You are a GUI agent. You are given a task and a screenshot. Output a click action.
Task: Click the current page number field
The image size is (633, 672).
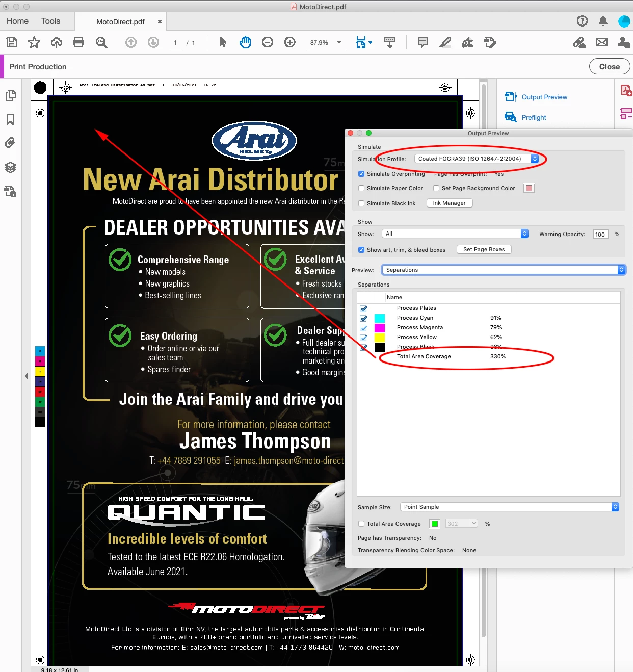pos(176,43)
